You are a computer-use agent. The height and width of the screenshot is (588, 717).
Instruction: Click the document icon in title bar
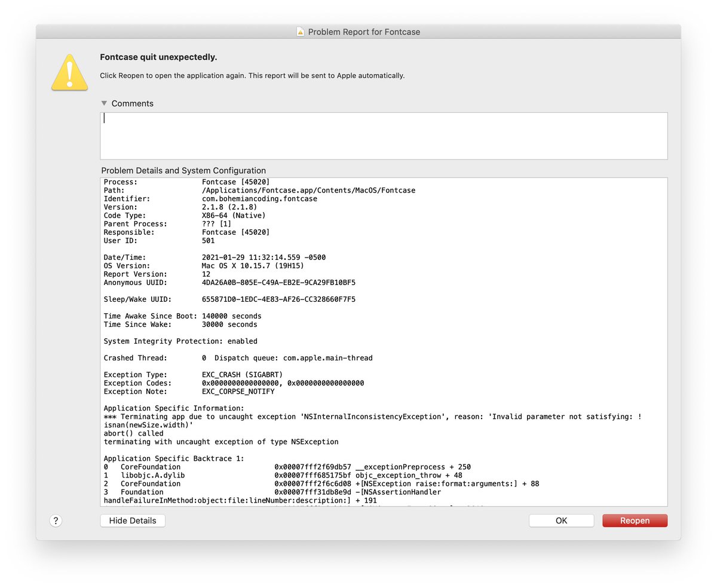pos(301,32)
